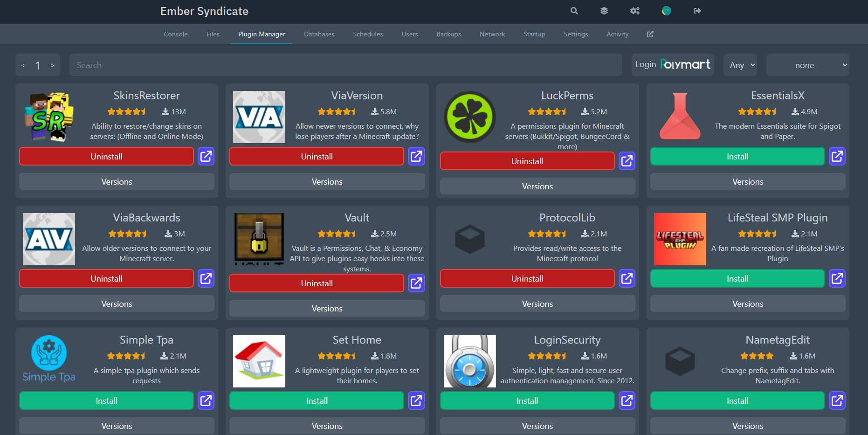868x435 pixels.
Task: Open the admin gears icon
Action: pos(635,11)
